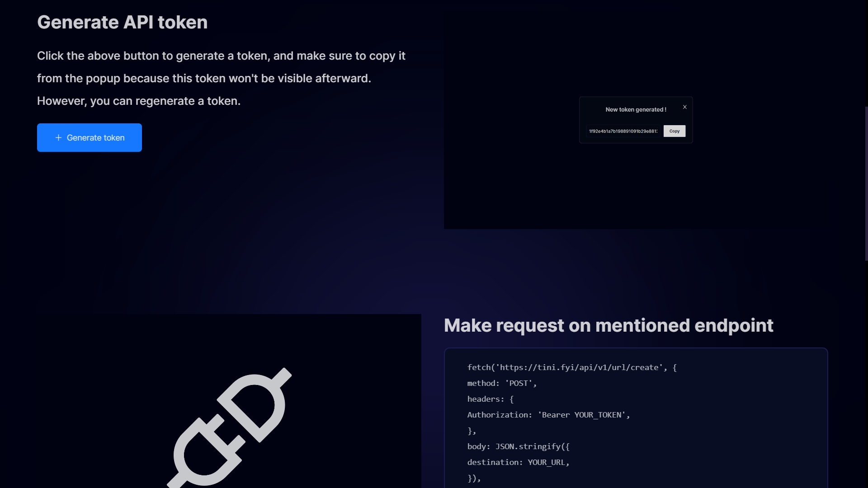Click the Generate API token heading
This screenshot has height=488, width=868.
[x=122, y=22]
